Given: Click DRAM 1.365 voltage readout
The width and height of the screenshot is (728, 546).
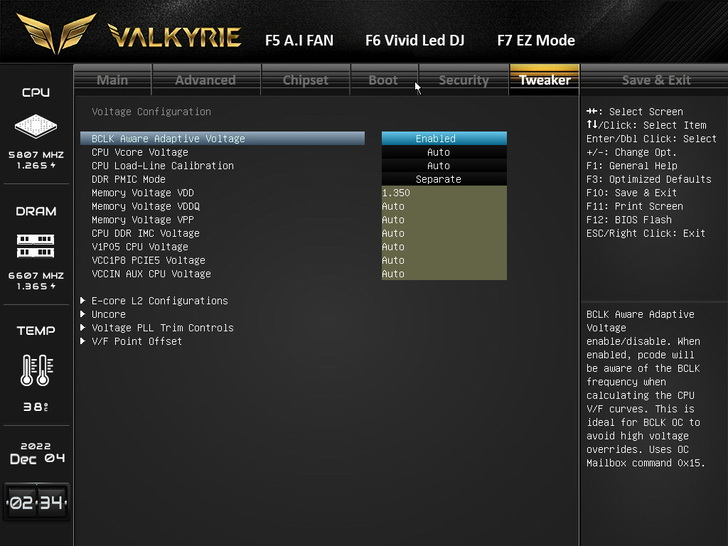Looking at the screenshot, I should [x=36, y=286].
